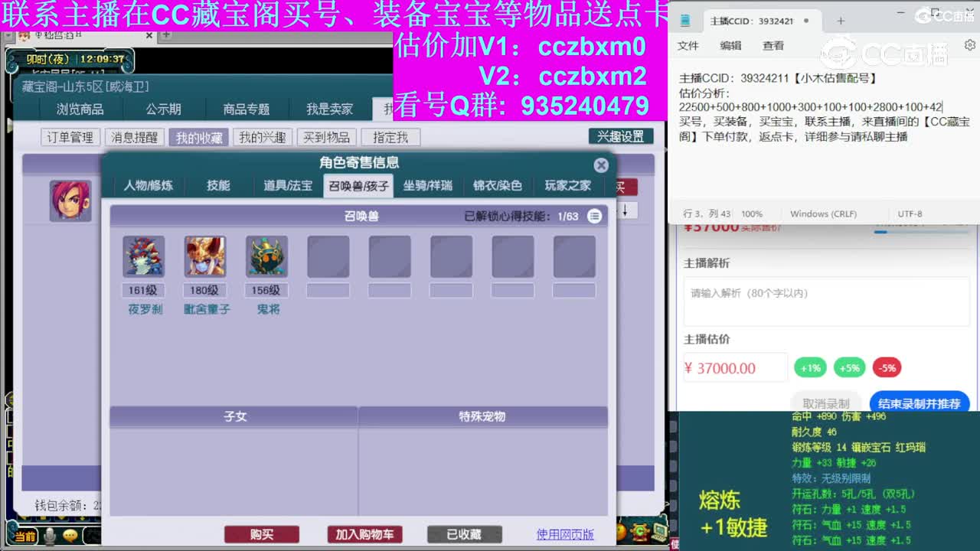
Task: Click the Windows (CRLF) line ending indicator
Action: tap(823, 214)
